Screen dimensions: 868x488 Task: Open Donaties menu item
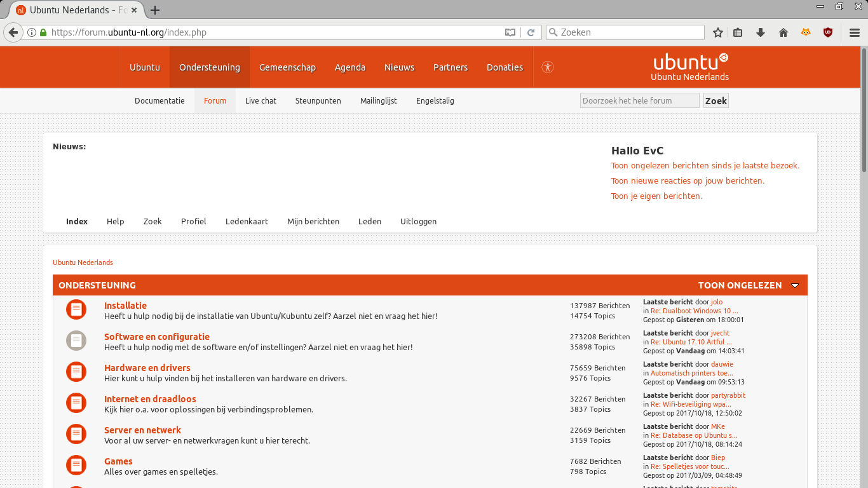505,67
